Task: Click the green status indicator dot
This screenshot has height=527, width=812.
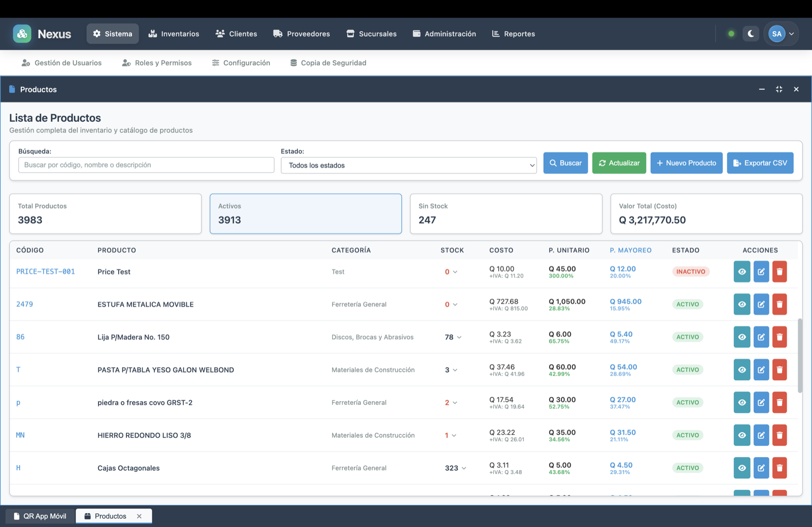Action: (731, 33)
